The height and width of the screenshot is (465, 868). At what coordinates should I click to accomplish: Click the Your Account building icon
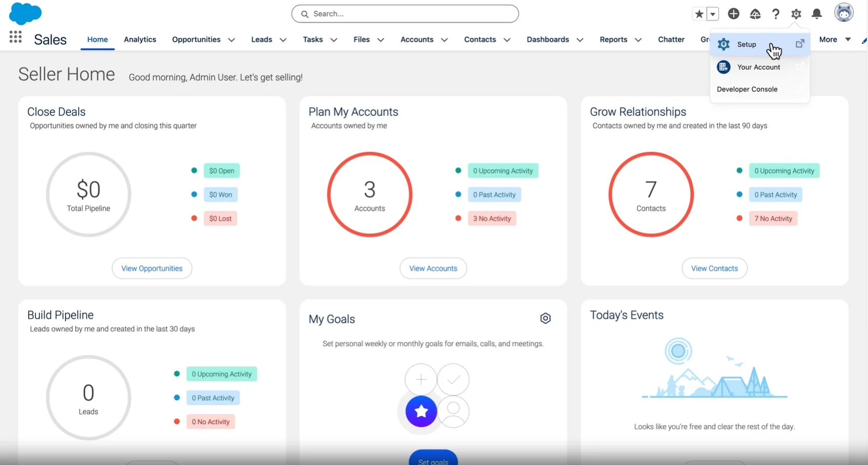pos(724,67)
